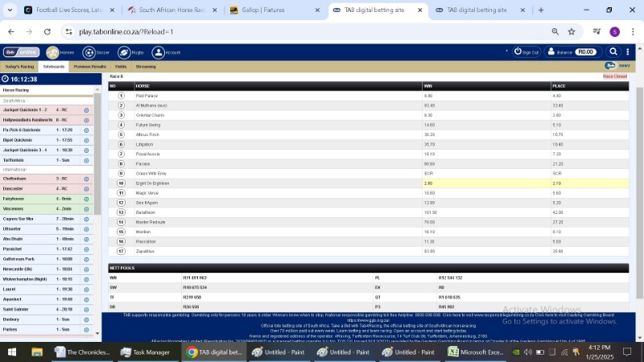Click the circle icon beside Cheltenham
This screenshot has width=644, height=362.
coord(86,179)
